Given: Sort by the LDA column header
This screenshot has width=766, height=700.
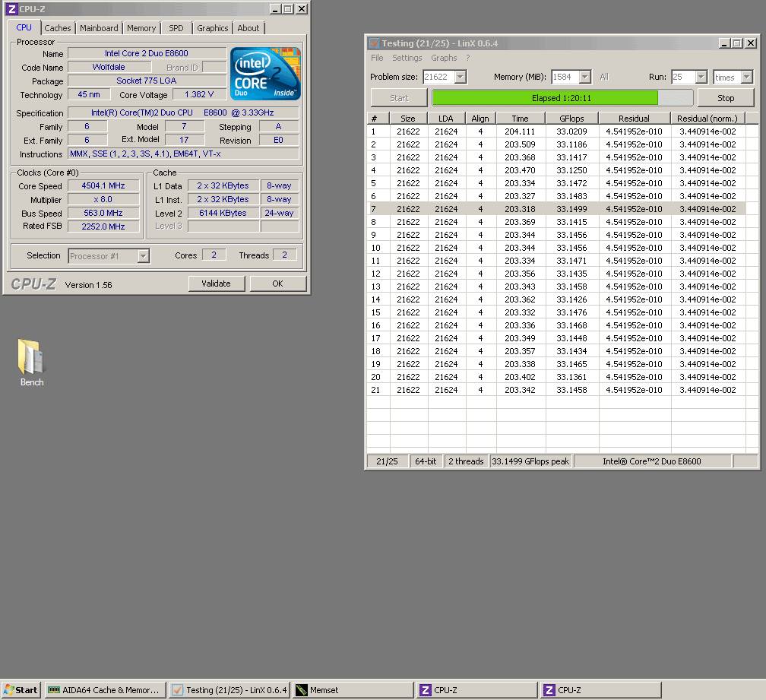Looking at the screenshot, I should [447, 119].
